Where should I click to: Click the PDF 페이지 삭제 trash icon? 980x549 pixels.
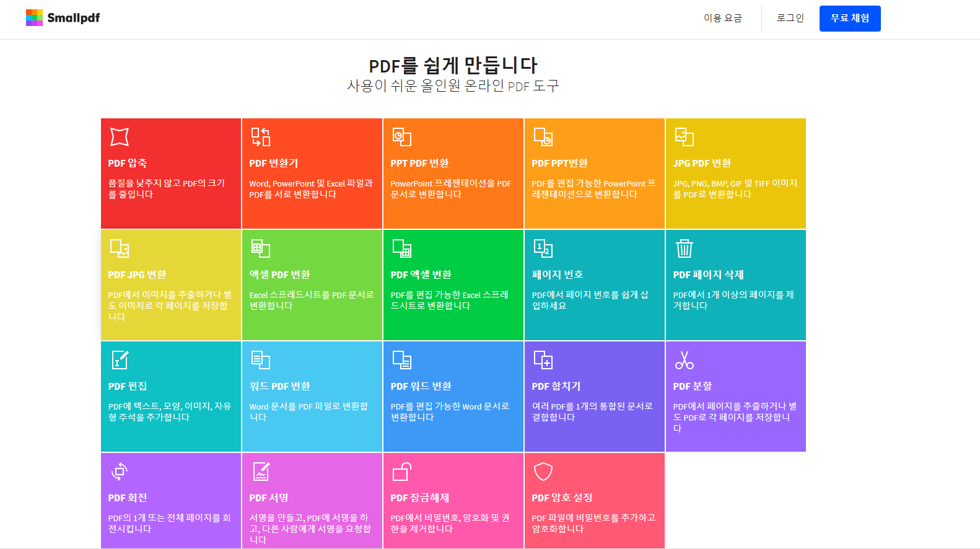685,248
